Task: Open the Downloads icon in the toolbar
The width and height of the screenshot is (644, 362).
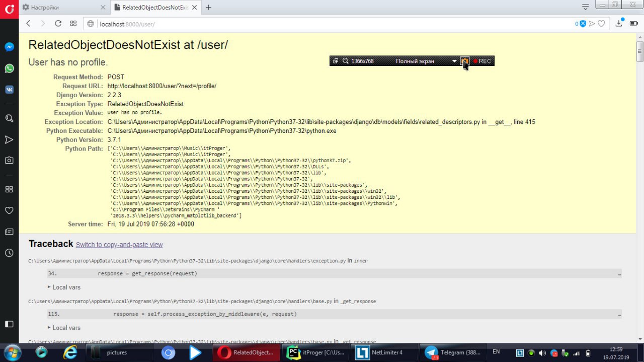Action: (x=619, y=24)
